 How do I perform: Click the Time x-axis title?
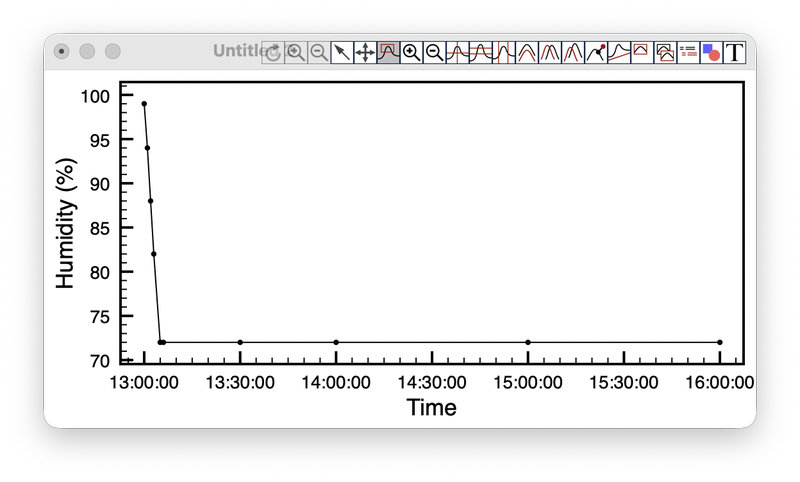[431, 407]
